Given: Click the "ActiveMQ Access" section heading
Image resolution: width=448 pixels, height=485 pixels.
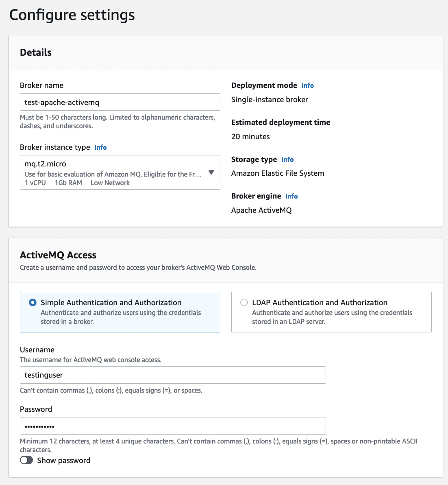Looking at the screenshot, I should [58, 255].
